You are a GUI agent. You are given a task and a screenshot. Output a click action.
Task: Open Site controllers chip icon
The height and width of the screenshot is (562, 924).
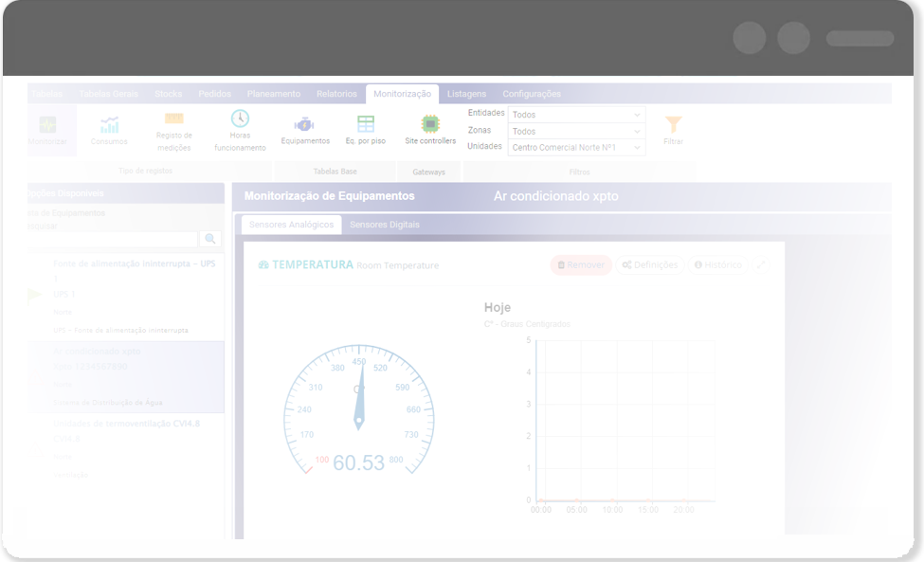point(430,124)
